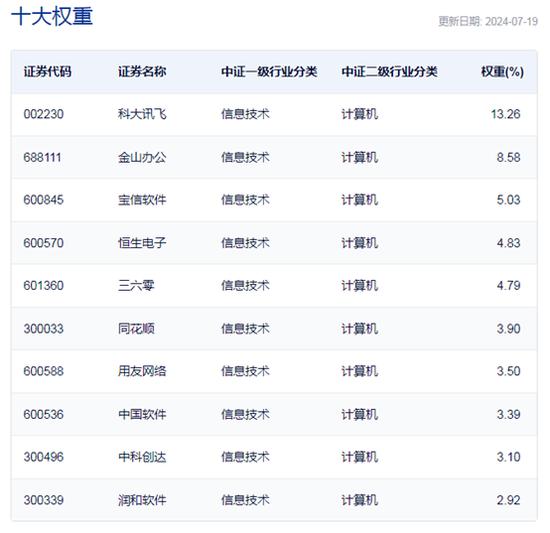Screen dimensions: 550x533
Task: Select stock code 300033
Action: pos(43,329)
